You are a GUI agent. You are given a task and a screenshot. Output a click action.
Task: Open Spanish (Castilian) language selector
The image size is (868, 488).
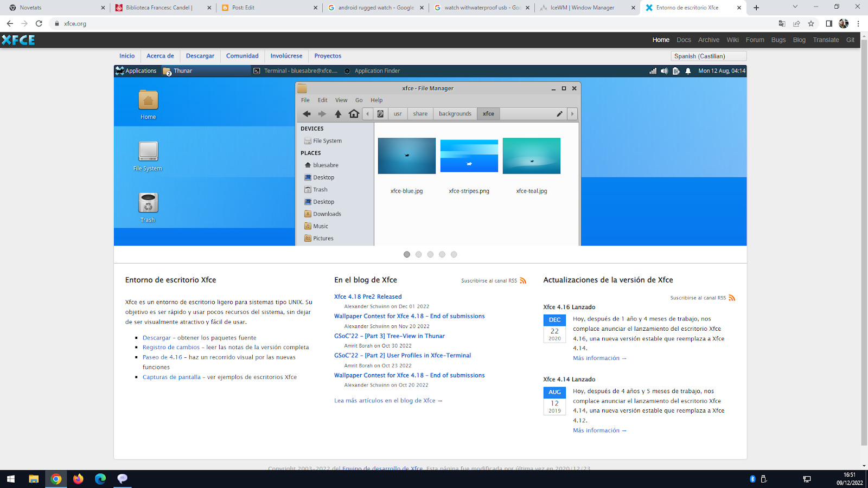[709, 56]
